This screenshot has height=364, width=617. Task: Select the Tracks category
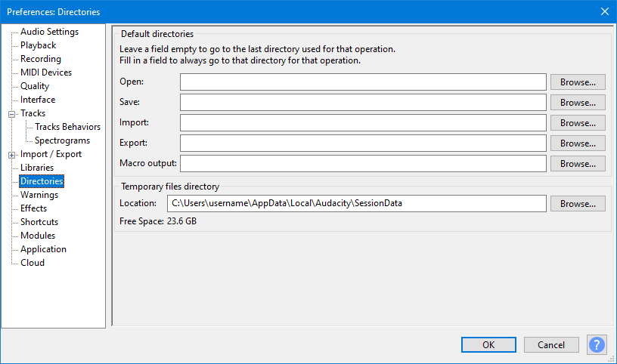click(33, 113)
